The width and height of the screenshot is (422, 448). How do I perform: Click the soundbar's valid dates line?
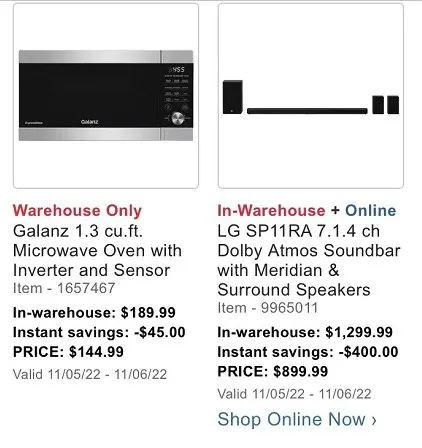(x=294, y=394)
